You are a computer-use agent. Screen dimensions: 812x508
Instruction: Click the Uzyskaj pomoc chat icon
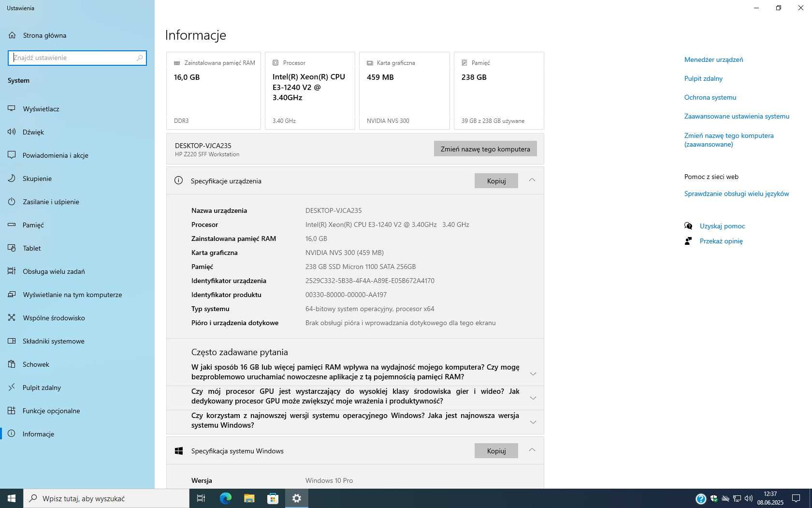click(688, 226)
